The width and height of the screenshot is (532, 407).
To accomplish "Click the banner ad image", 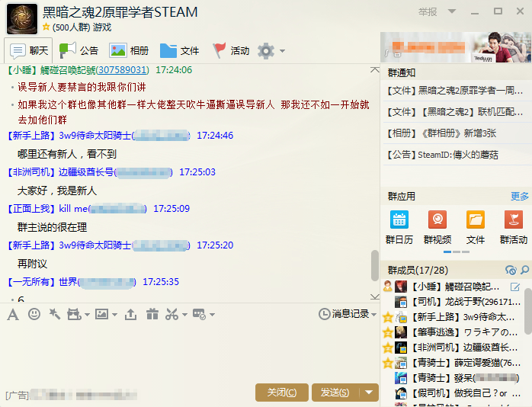I will (x=456, y=47).
